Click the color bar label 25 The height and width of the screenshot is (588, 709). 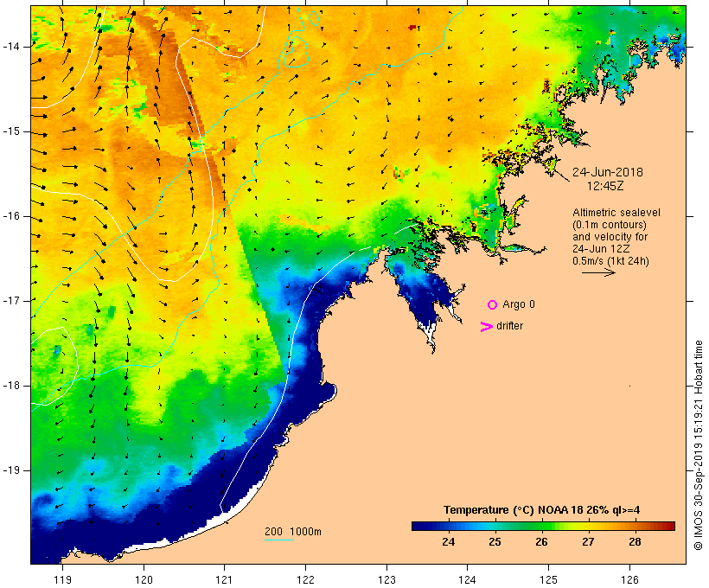495,542
